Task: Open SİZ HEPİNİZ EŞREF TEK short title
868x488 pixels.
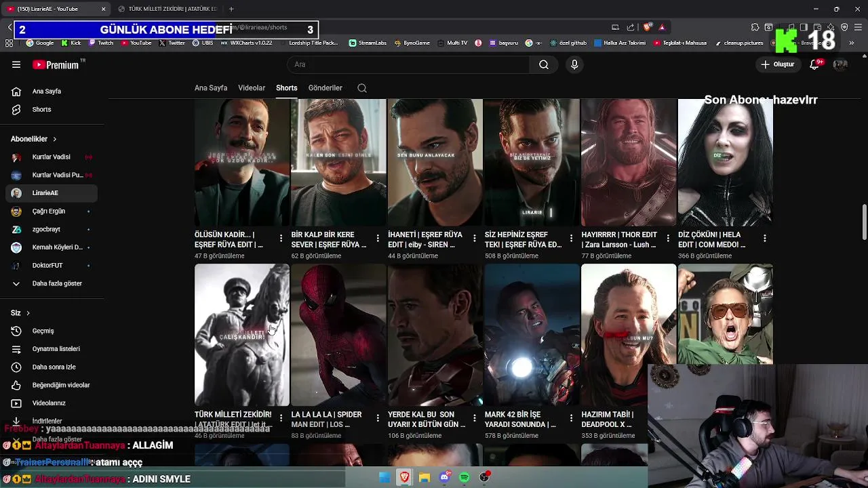Action: pos(524,239)
